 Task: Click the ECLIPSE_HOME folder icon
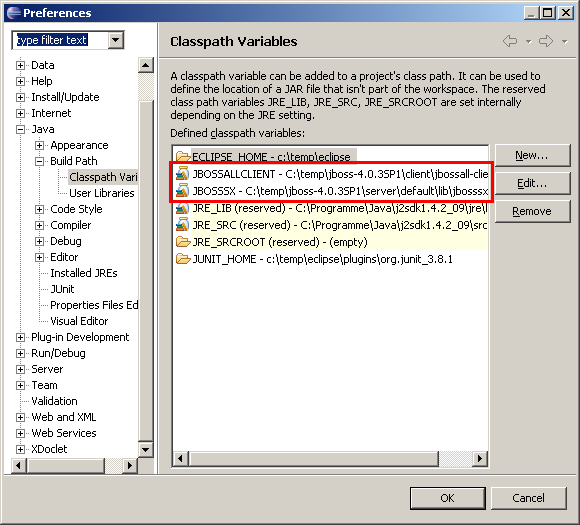tap(182, 156)
